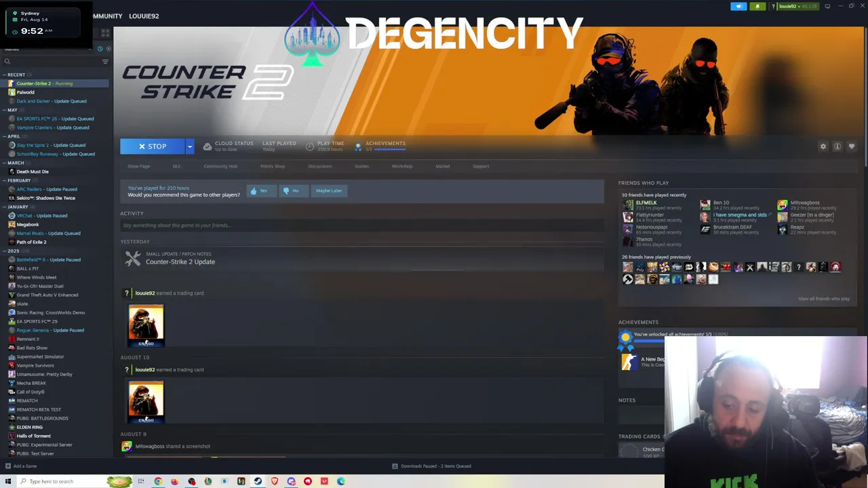Screen dimensions: 868x488
Task: Stop the running Counter-Strike 2 game
Action: tap(153, 146)
